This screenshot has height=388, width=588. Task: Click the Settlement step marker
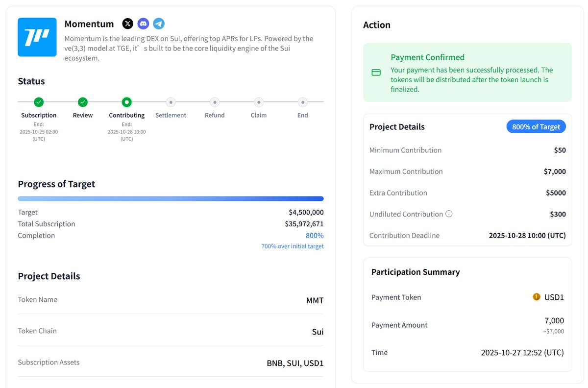click(171, 102)
